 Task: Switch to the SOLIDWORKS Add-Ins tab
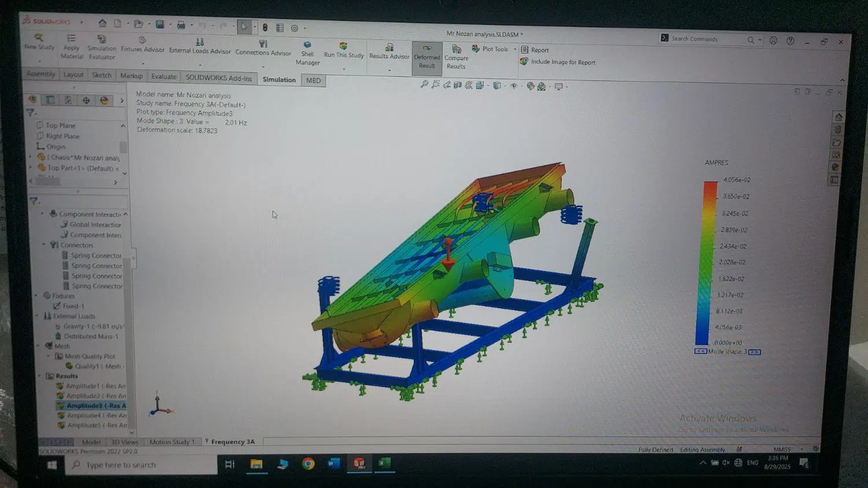(219, 77)
